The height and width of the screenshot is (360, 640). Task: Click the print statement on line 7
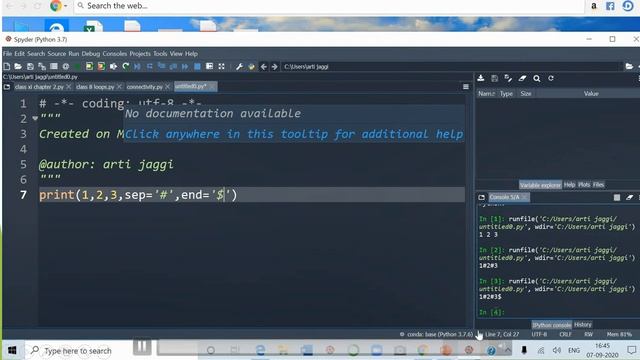138,195
